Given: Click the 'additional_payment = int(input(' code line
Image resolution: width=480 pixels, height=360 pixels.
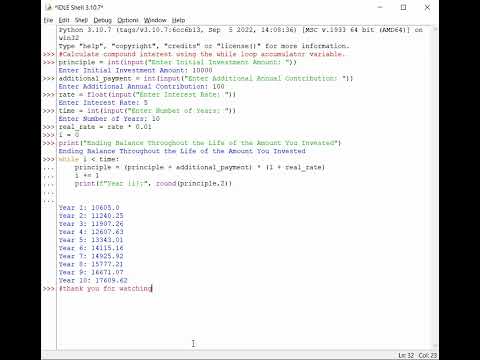Looking at the screenshot, I should click(x=206, y=78).
